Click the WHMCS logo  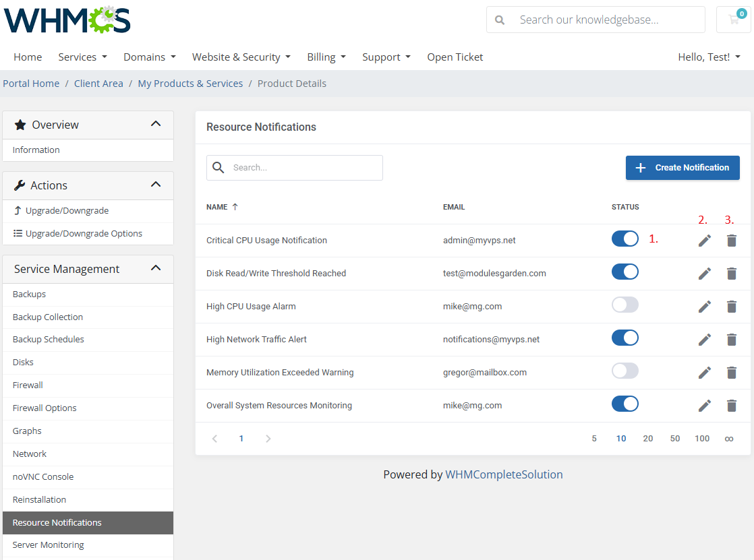[67, 20]
